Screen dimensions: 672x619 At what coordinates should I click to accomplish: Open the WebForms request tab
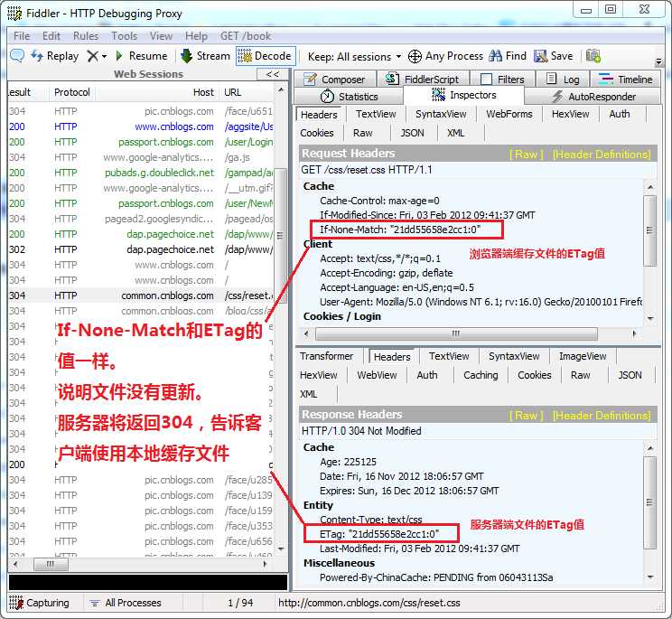pyautogui.click(x=509, y=114)
